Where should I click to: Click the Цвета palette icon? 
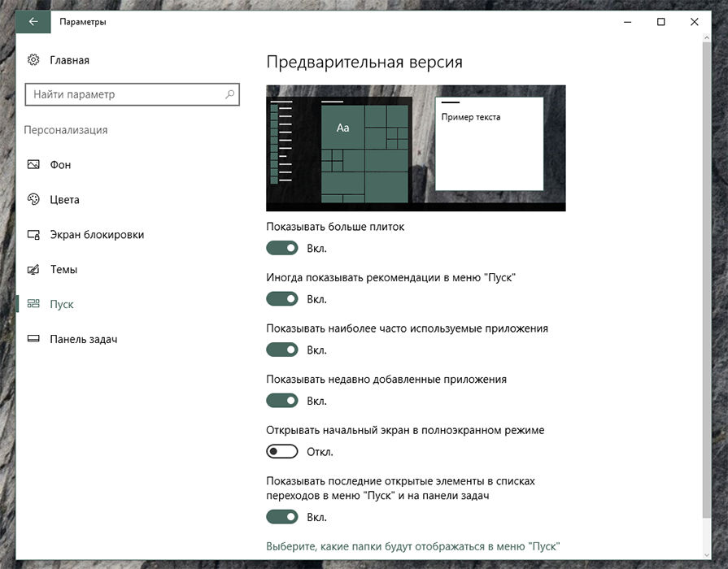point(33,200)
